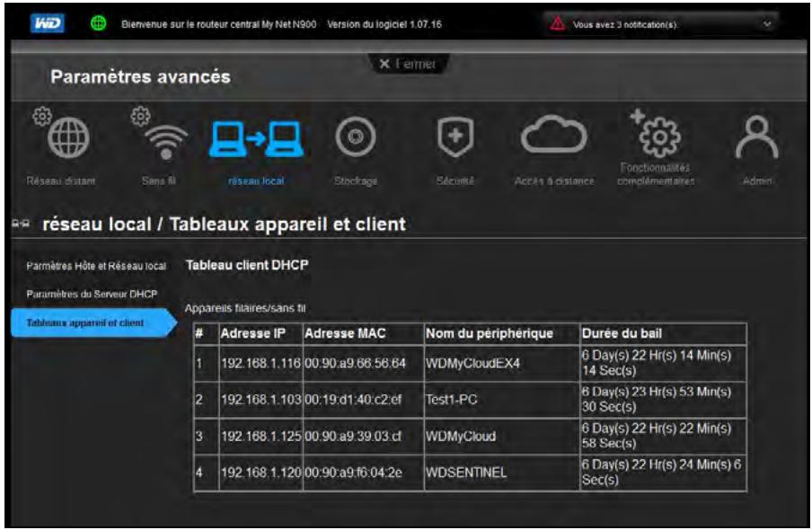Click IP address 192.168.1.120

[260, 473]
